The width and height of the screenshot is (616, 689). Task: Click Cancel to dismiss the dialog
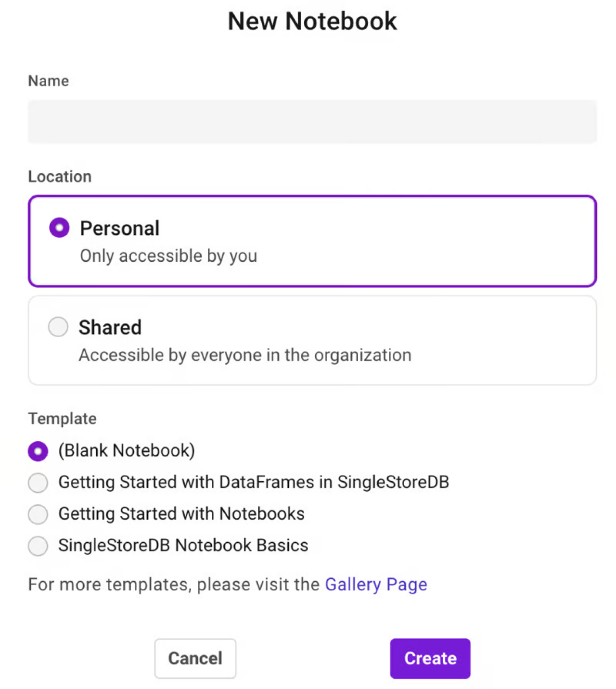[195, 658]
